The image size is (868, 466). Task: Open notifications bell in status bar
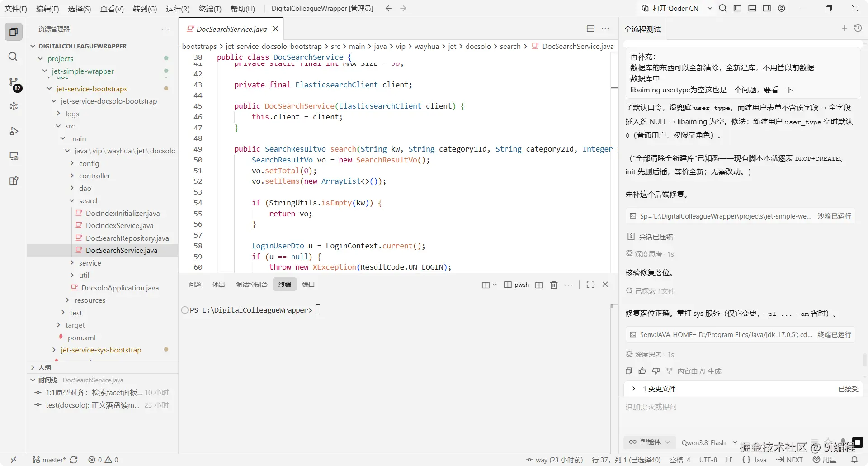point(854,460)
